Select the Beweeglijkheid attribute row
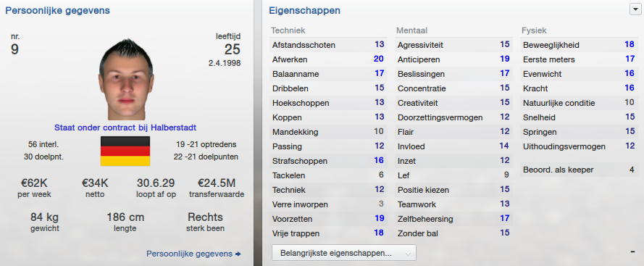 click(x=579, y=45)
